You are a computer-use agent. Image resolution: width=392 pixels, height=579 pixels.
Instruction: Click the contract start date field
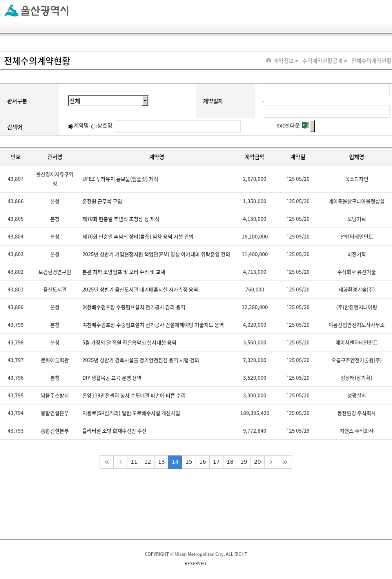[327, 90]
